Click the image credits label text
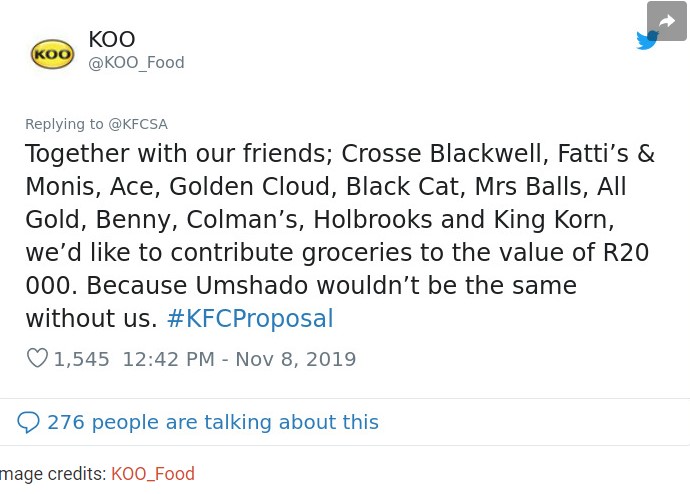The width and height of the screenshot is (690, 494). coord(53,474)
